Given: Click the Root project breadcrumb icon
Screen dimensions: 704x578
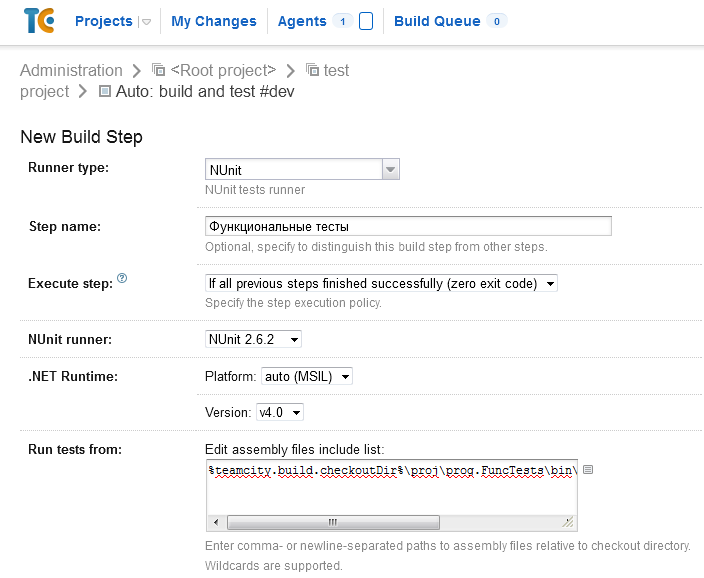Looking at the screenshot, I should coord(158,70).
